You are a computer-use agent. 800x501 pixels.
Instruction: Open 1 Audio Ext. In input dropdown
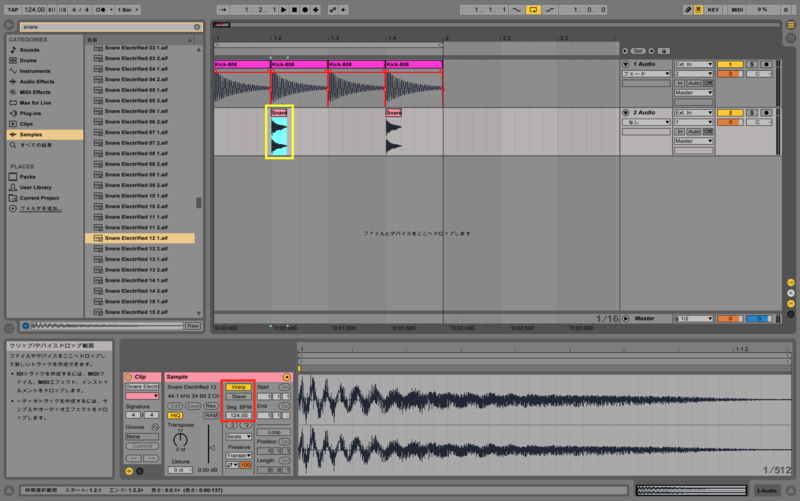pos(693,64)
